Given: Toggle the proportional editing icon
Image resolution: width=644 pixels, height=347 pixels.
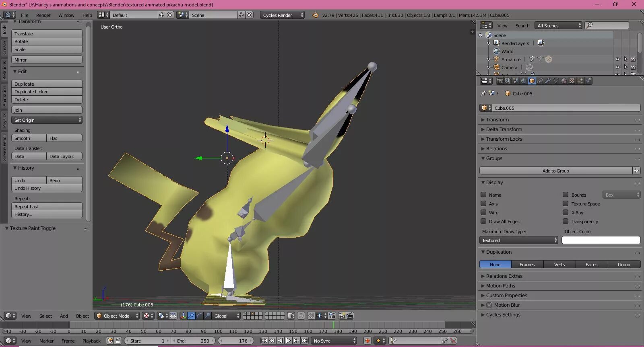Looking at the screenshot, I should click(301, 316).
